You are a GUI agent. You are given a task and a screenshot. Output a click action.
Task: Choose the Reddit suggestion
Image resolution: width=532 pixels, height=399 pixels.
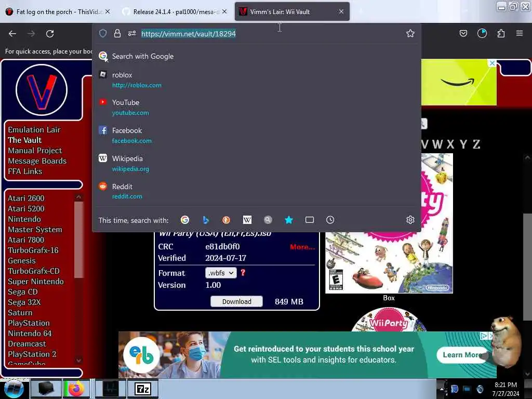[x=256, y=191]
